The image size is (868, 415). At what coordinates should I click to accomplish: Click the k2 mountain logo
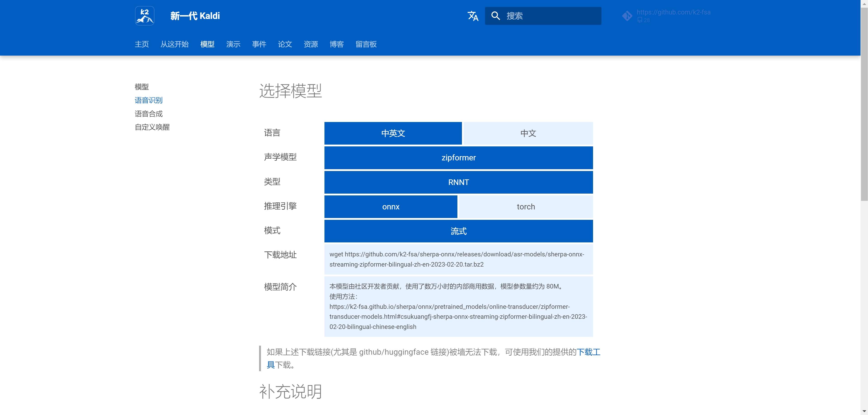pos(144,16)
